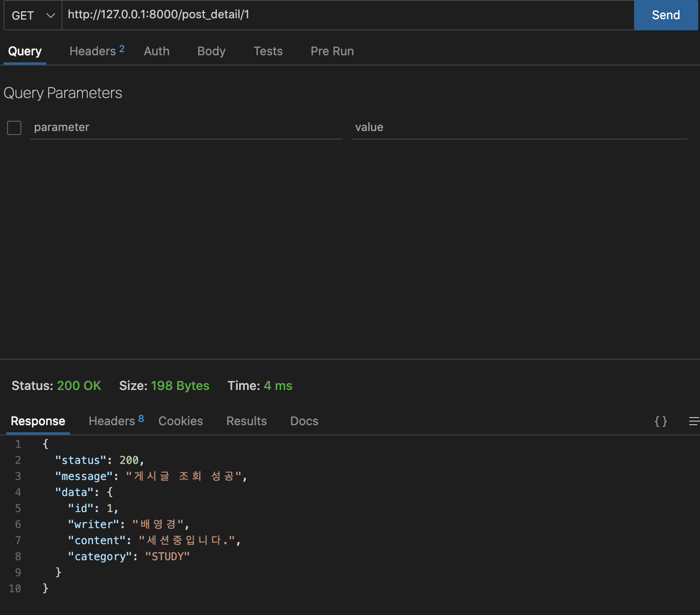Toggle the query parameter checkbox
This screenshot has height=615, width=700.
click(14, 128)
